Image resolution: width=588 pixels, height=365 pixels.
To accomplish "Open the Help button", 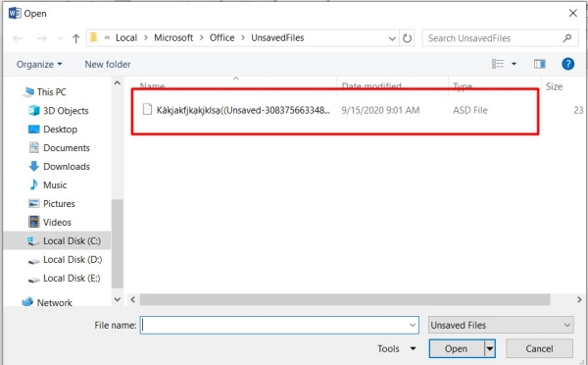I will click(567, 64).
